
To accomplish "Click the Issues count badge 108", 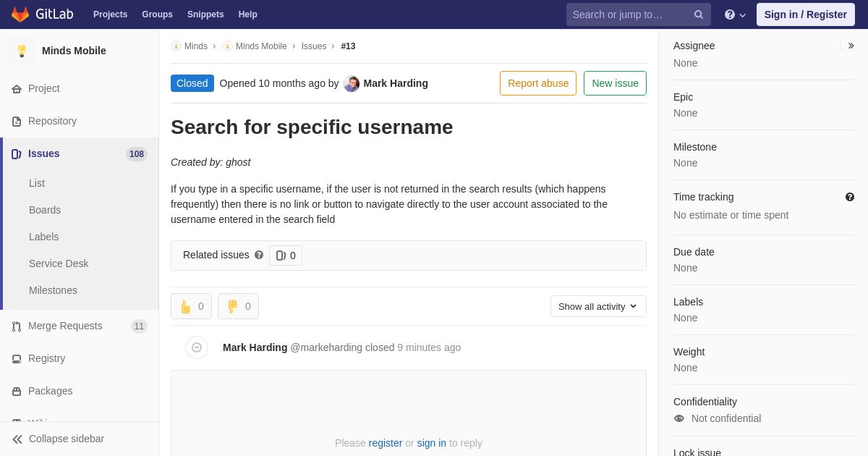I will pos(137,154).
